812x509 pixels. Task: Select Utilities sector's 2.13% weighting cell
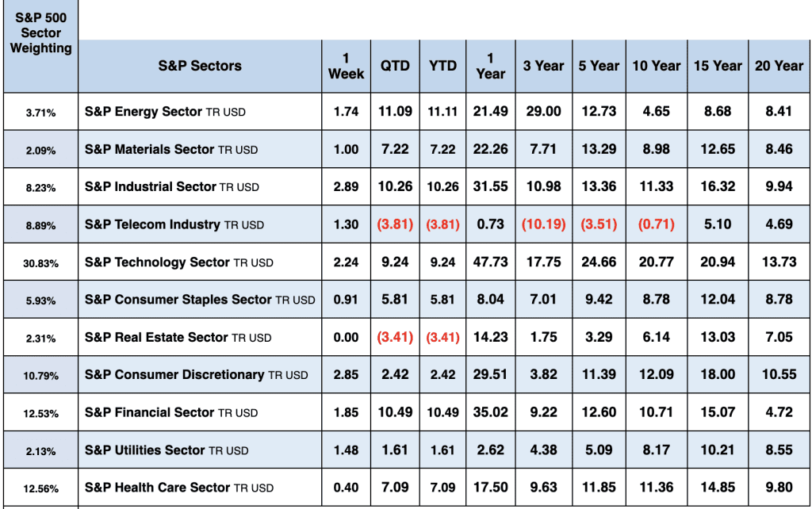pyautogui.click(x=40, y=451)
